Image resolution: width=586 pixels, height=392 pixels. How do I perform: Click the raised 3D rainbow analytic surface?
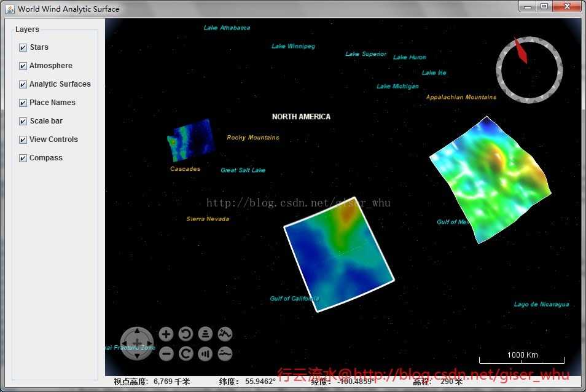click(x=491, y=179)
